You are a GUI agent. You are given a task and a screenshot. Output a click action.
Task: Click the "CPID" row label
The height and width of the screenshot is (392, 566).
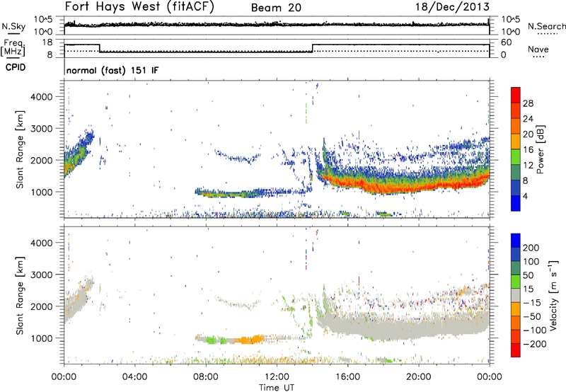coord(16,67)
